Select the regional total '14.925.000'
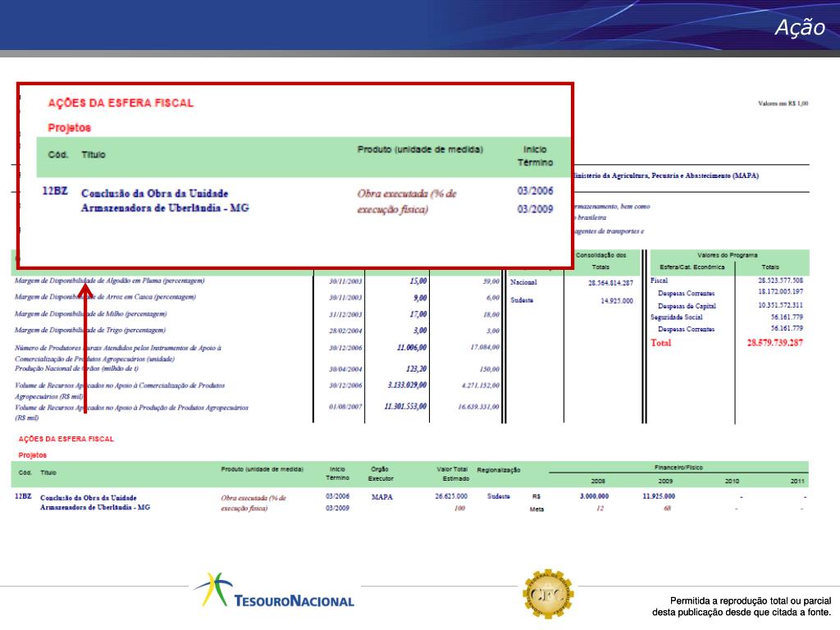Screen dimensions: 840x630 (x=617, y=300)
